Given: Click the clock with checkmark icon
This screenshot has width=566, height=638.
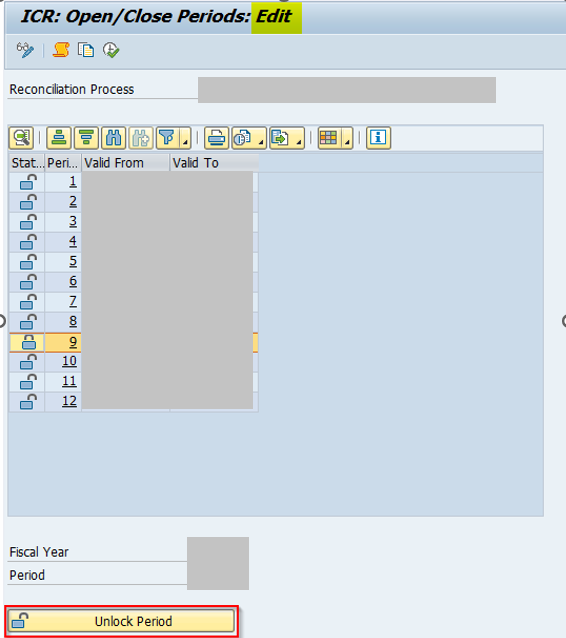Looking at the screenshot, I should pos(111,50).
